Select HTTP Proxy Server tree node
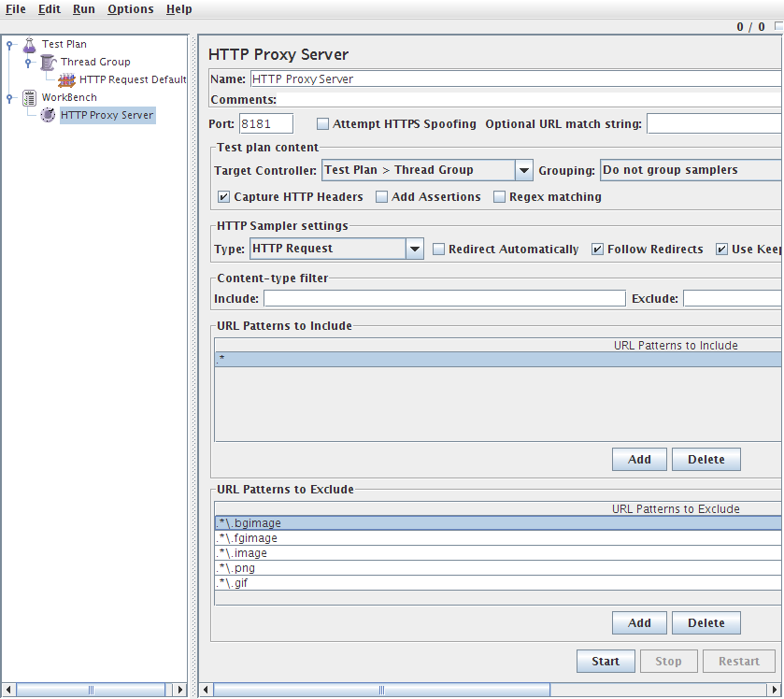The width and height of the screenshot is (784, 699). pos(107,115)
